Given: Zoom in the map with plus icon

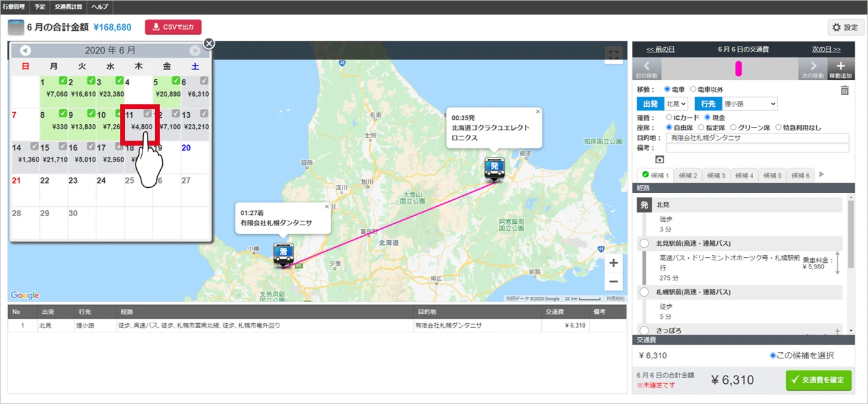Looking at the screenshot, I should coord(613,263).
